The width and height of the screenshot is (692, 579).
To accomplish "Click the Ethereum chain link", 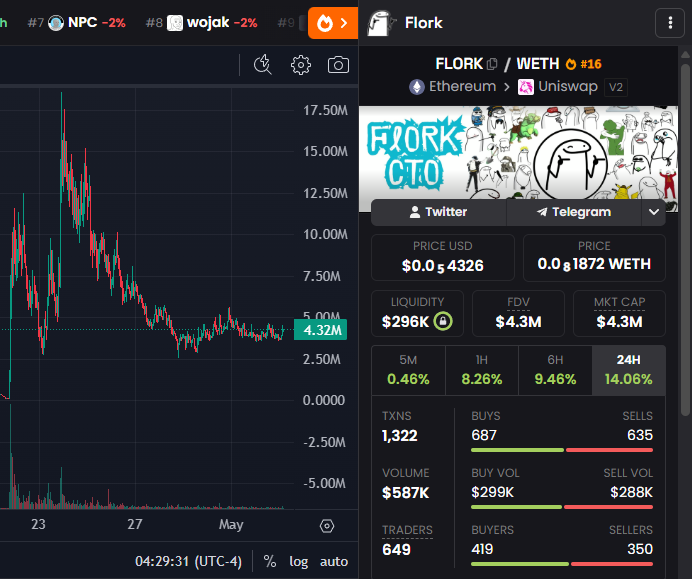I will (453, 86).
